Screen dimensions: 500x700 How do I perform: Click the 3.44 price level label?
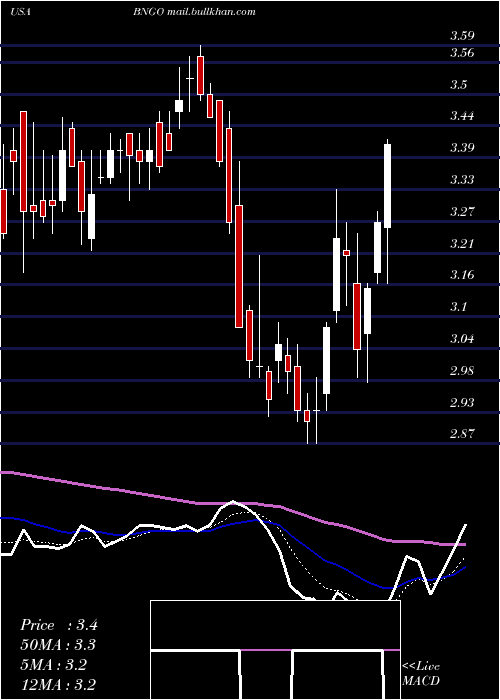(462, 116)
